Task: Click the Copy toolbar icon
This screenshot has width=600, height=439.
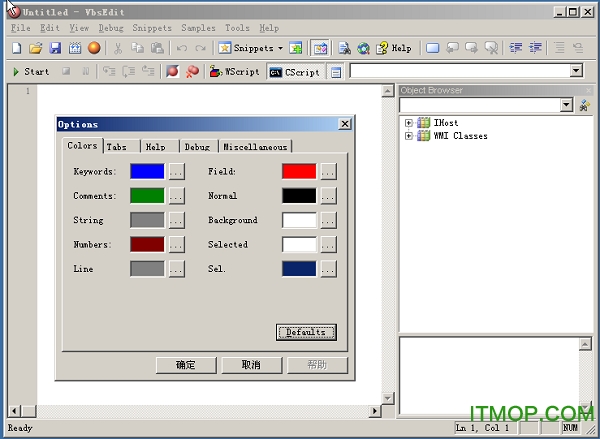Action: 137,48
